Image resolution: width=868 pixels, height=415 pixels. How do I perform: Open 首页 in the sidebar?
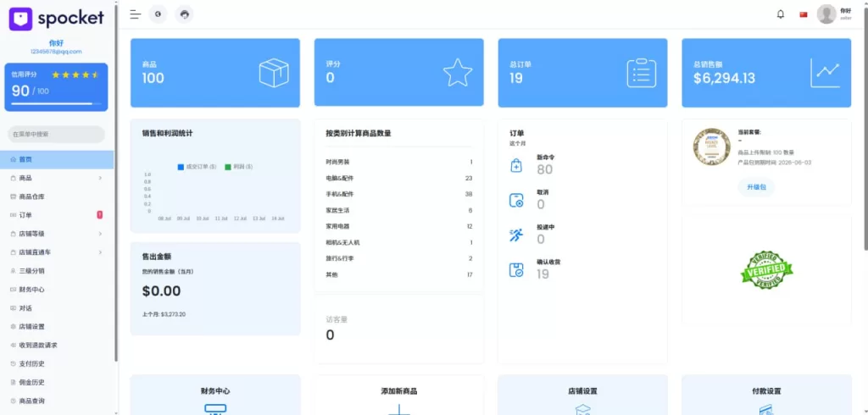57,159
